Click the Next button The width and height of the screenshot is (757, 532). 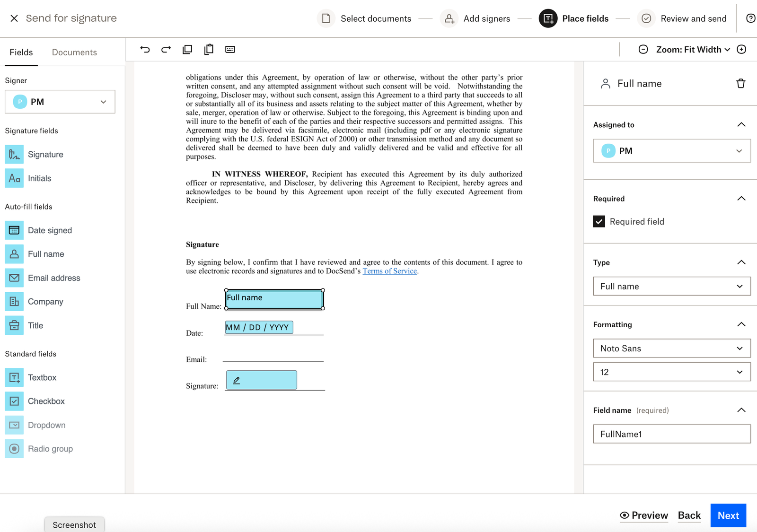tap(728, 515)
